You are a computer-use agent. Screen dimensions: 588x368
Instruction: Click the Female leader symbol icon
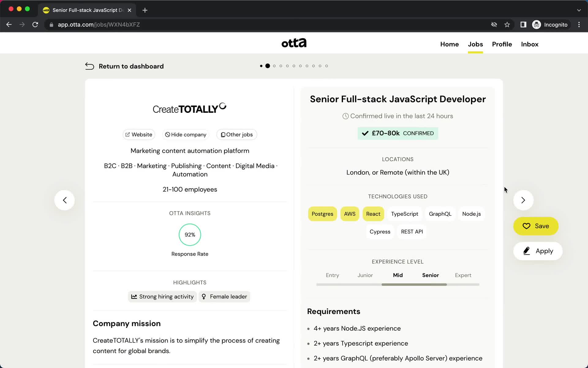click(x=204, y=297)
